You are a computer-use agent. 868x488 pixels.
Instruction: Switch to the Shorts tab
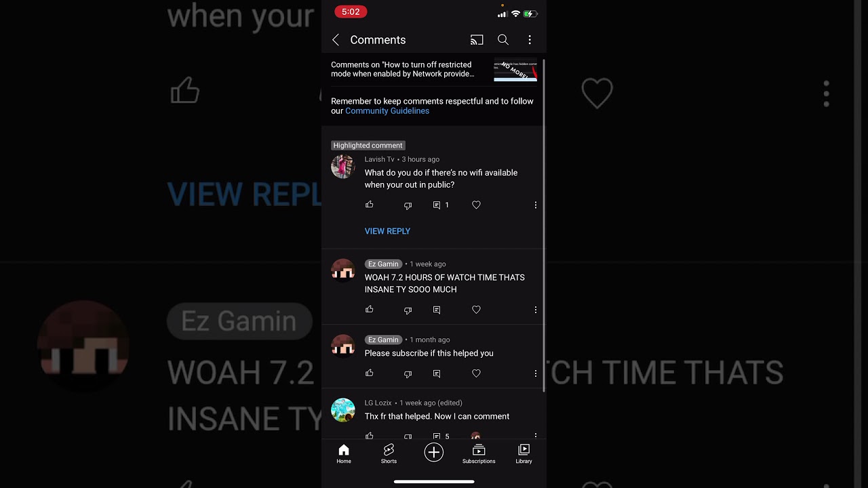point(389,454)
